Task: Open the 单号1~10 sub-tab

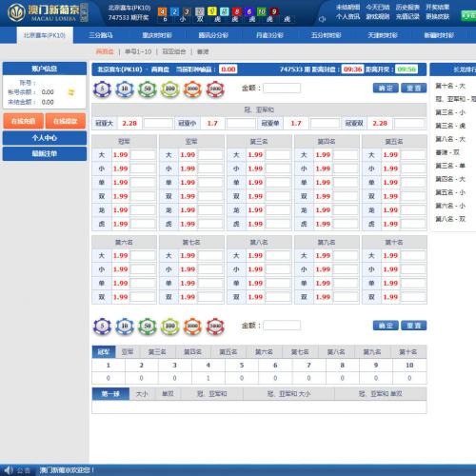Action: coord(138,51)
